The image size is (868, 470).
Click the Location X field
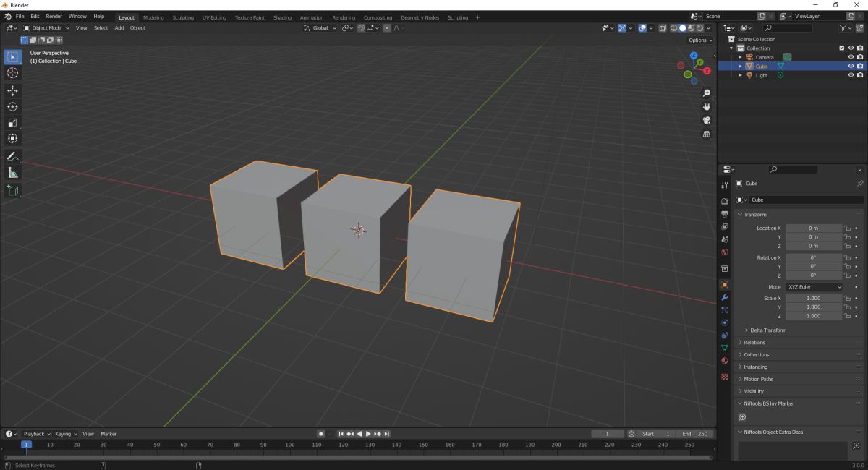[x=814, y=228]
